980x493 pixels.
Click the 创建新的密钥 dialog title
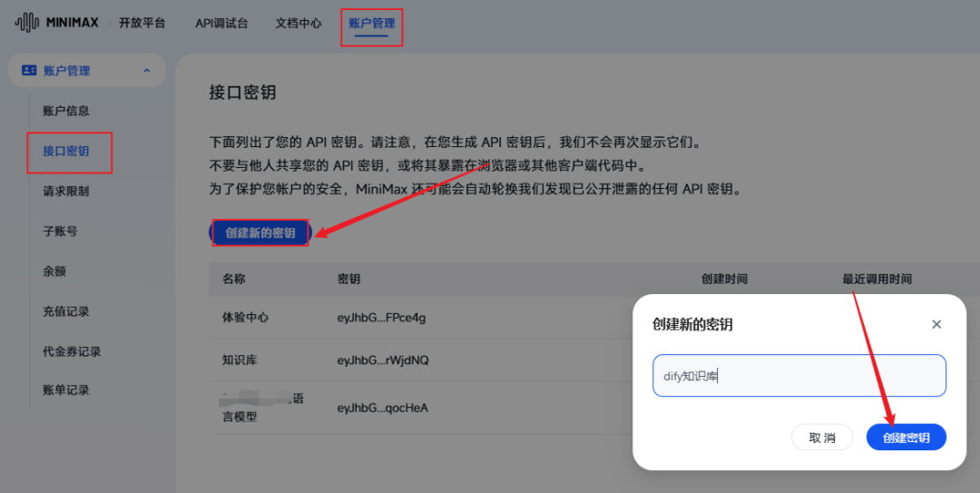pos(692,324)
